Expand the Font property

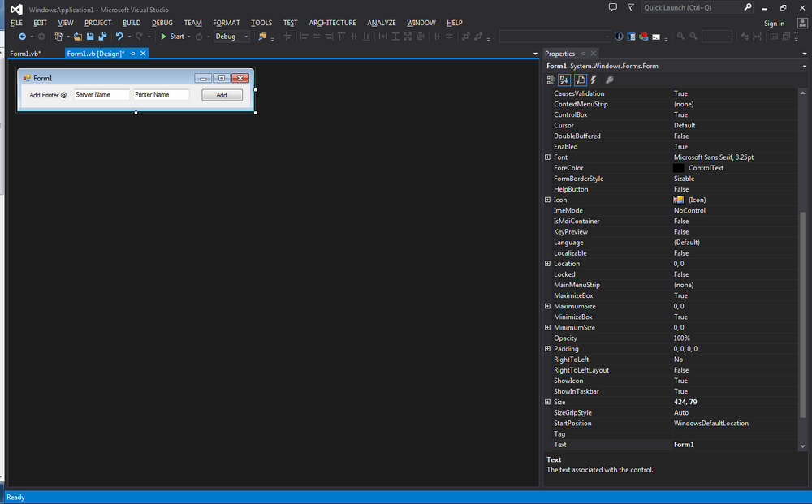(x=547, y=157)
